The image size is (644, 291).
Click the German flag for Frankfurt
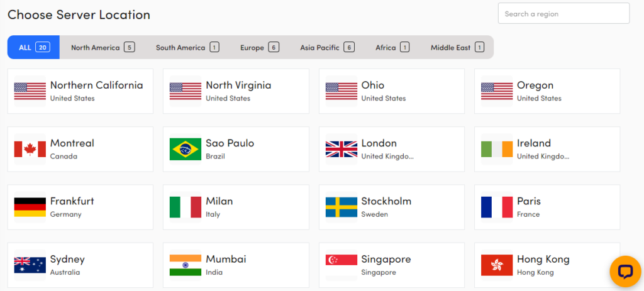click(x=30, y=207)
